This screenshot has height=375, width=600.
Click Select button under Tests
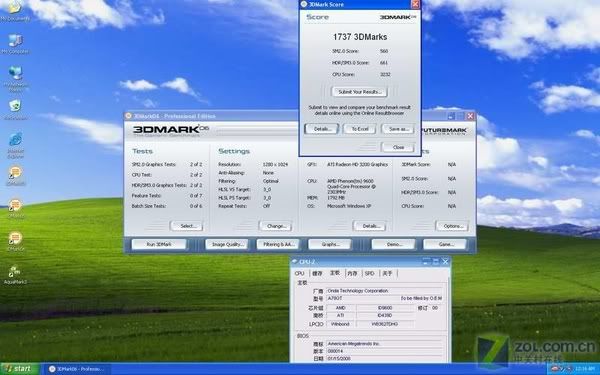pyautogui.click(x=186, y=226)
